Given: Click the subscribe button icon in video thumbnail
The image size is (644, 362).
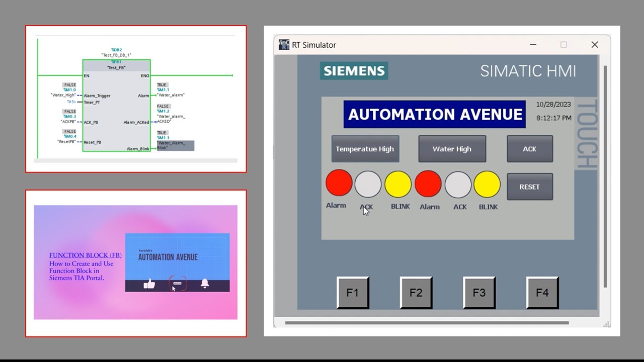Looking at the screenshot, I should 178,284.
